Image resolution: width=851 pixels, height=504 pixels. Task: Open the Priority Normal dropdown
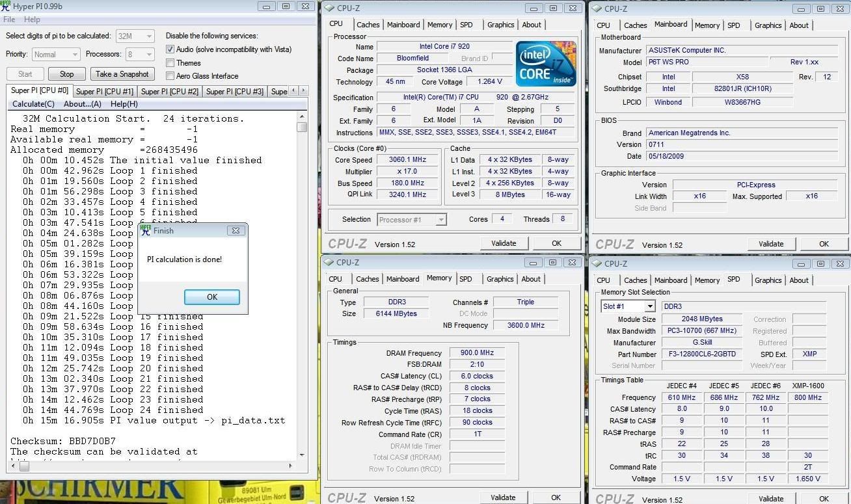55,55
